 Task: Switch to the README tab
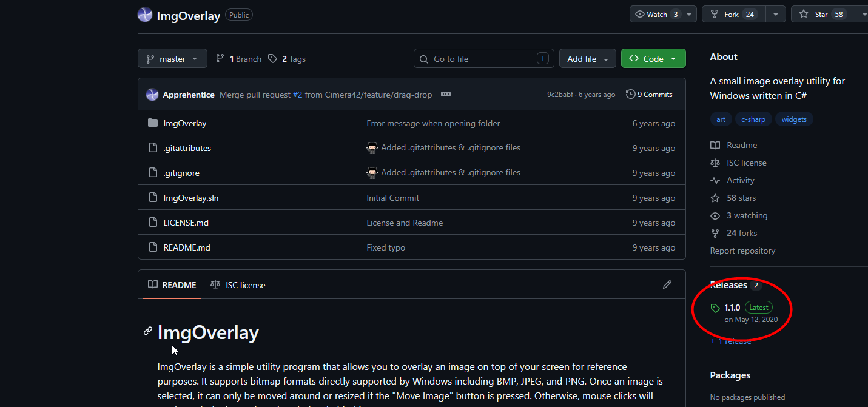pyautogui.click(x=172, y=285)
